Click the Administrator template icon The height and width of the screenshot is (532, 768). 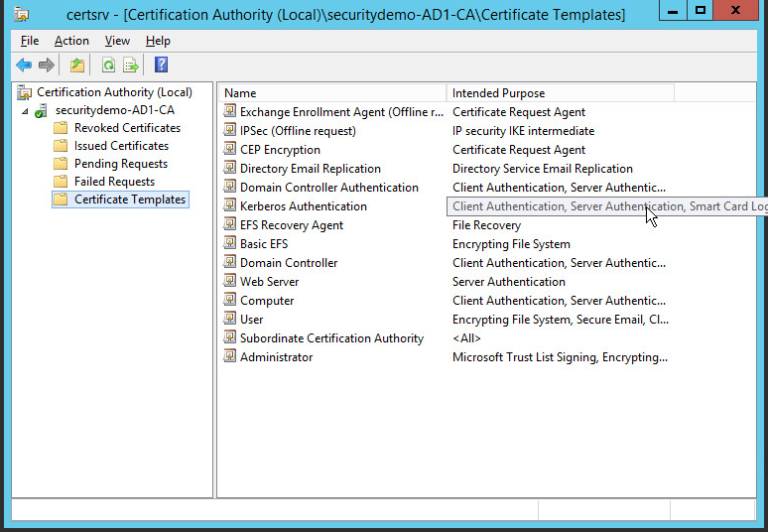click(230, 356)
